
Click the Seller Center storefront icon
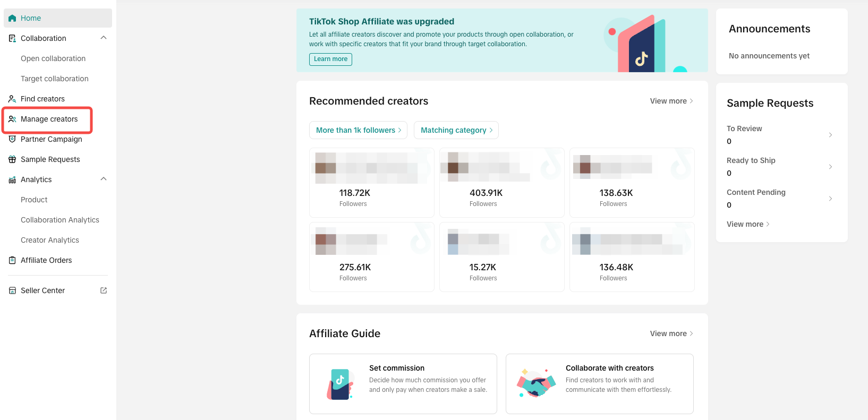(12, 290)
